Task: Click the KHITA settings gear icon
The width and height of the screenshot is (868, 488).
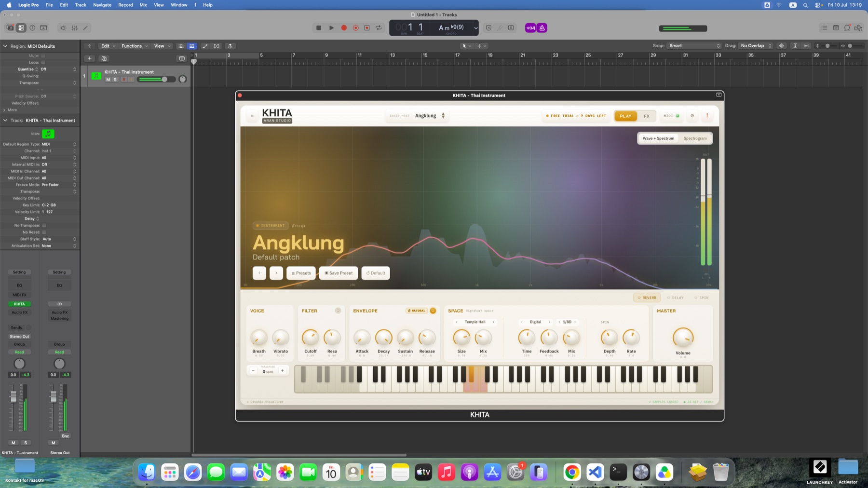Action: click(692, 116)
